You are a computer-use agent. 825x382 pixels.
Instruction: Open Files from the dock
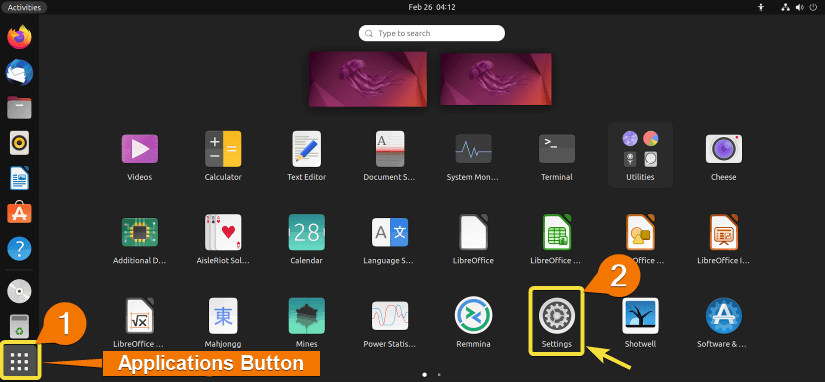coord(19,107)
